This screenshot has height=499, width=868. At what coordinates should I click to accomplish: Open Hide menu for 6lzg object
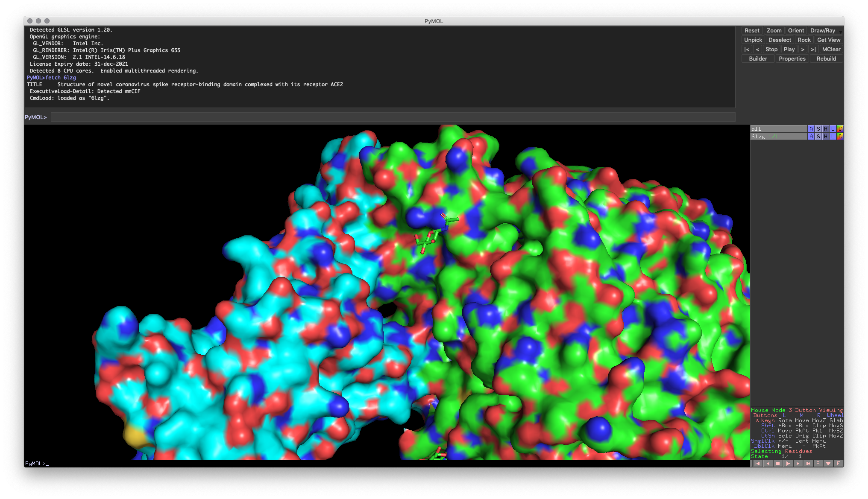coord(825,137)
